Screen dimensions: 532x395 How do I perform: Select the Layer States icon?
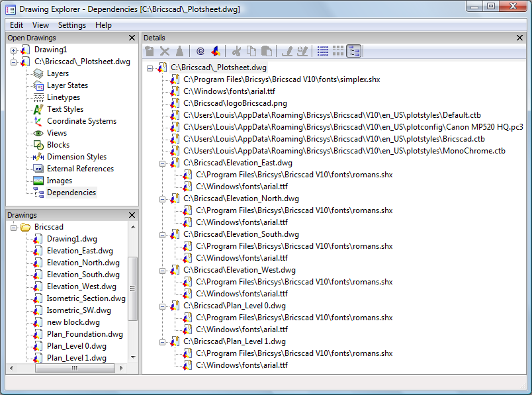coord(38,85)
